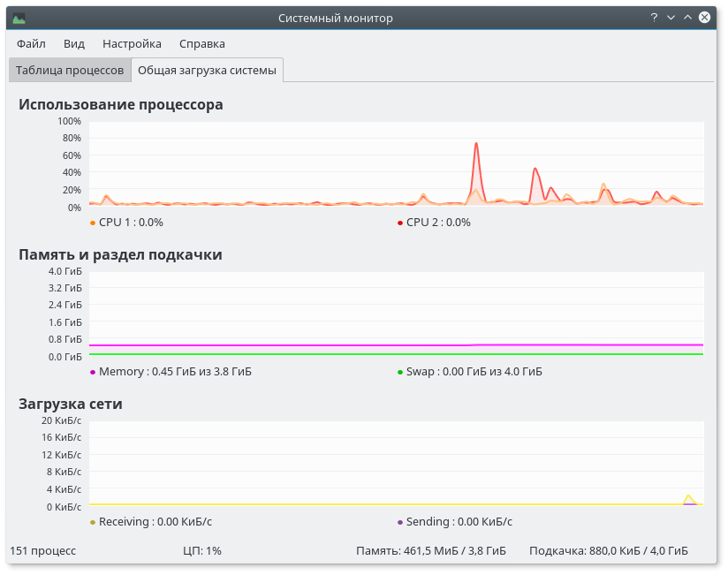Image resolution: width=728 pixels, height=575 pixels.
Task: Click the red CPU 2 legend dot
Action: 400,223
